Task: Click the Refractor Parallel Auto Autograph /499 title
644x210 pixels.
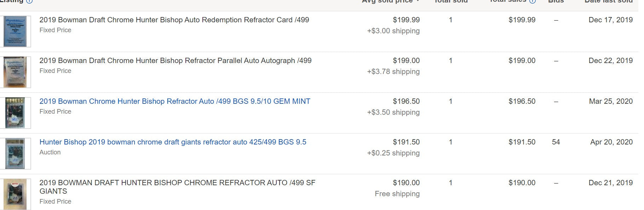Action: tap(176, 61)
